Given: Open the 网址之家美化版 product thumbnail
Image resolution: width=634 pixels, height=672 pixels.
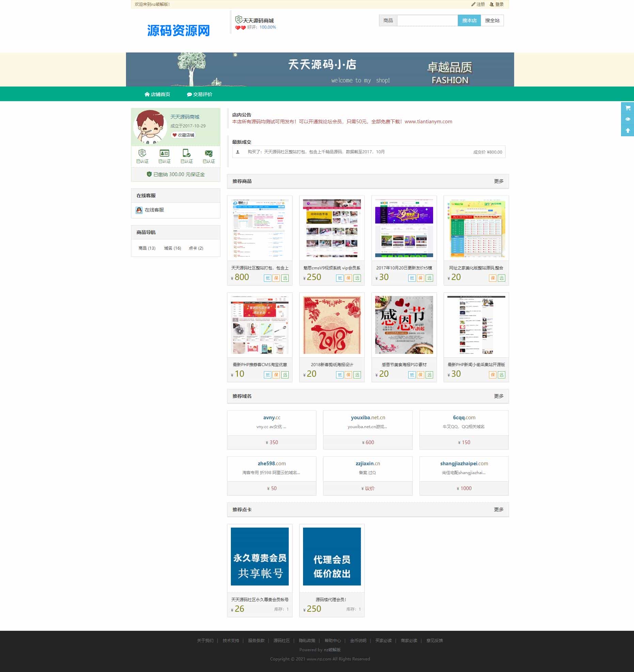Looking at the screenshot, I should (476, 228).
